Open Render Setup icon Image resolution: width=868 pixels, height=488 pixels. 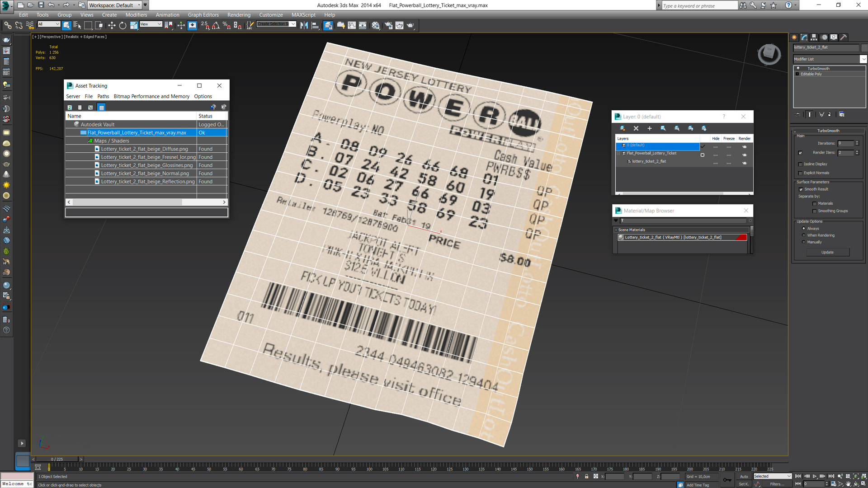click(388, 25)
